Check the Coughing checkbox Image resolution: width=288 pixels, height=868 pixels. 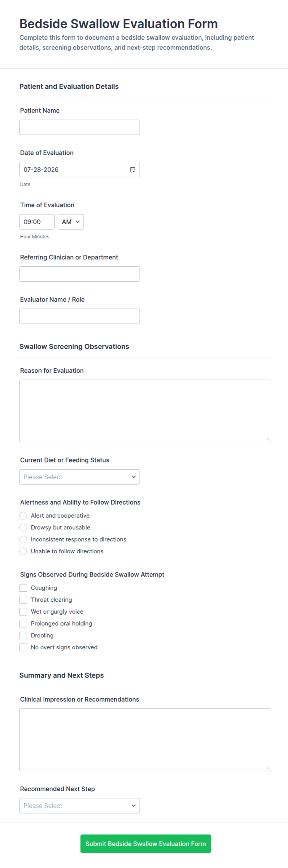23,588
